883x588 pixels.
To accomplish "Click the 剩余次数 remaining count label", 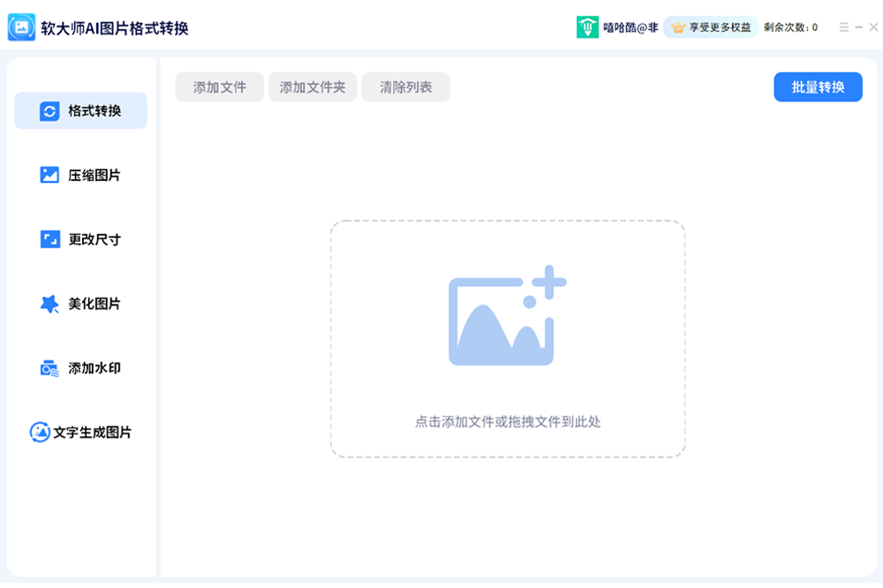I will 790,27.
